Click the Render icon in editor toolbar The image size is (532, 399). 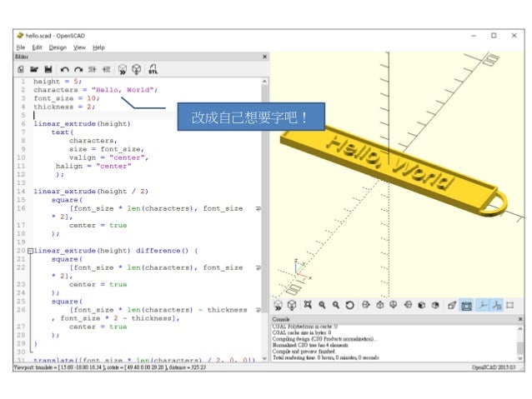137,69
